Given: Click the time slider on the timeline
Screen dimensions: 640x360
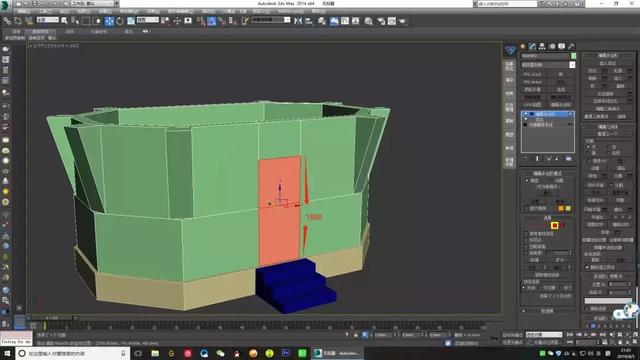Looking at the screenshot, I should click(x=51, y=318).
